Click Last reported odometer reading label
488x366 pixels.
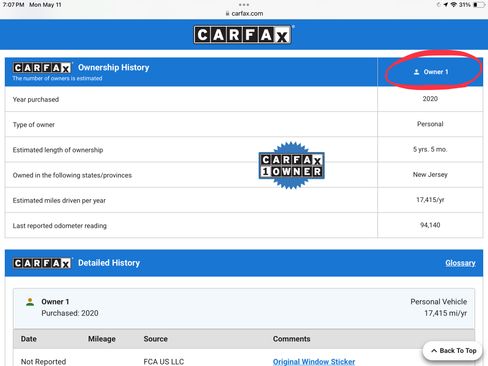point(60,226)
